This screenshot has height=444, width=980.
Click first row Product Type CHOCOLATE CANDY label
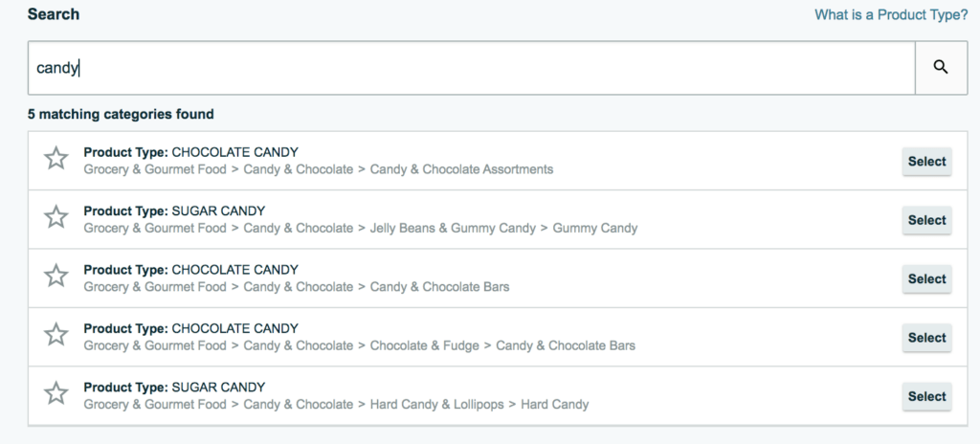click(191, 152)
